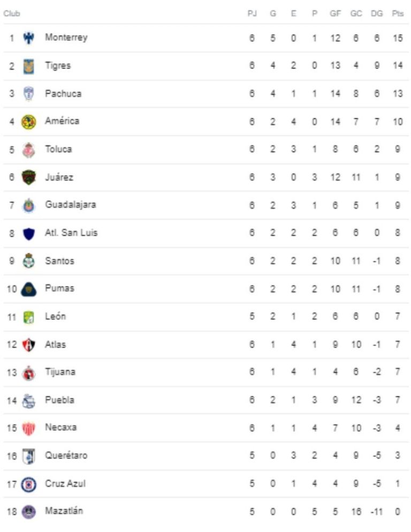Click the Atlas team name

[x=55, y=344]
